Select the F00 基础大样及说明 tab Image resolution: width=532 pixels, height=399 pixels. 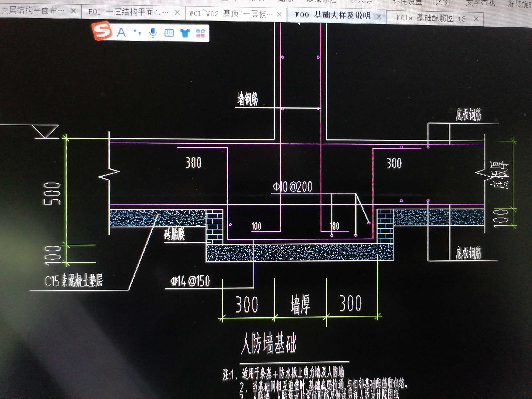click(x=333, y=15)
